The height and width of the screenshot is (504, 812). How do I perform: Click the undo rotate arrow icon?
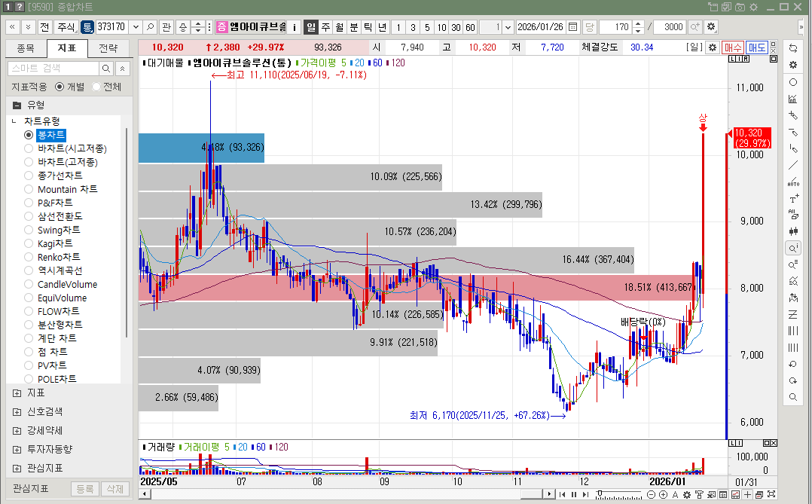point(793,364)
